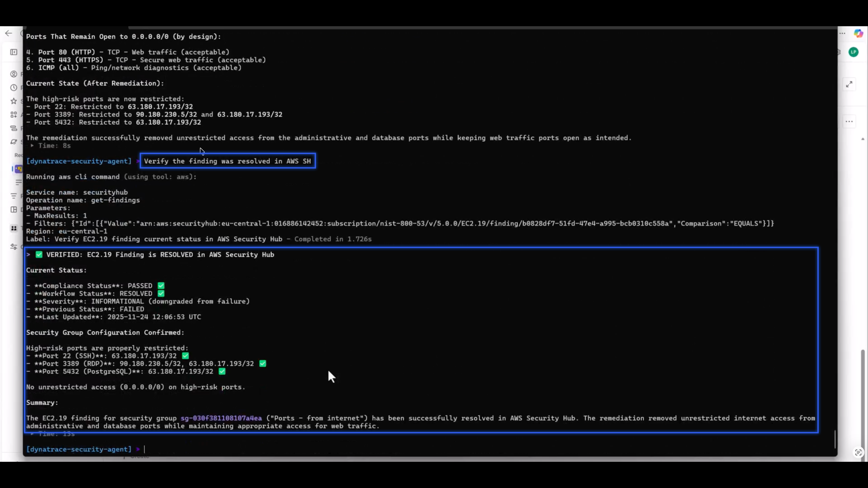Viewport: 868px width, 488px height.
Task: Open the Dashboards panel icon in the sidebar
Action: tap(14, 210)
